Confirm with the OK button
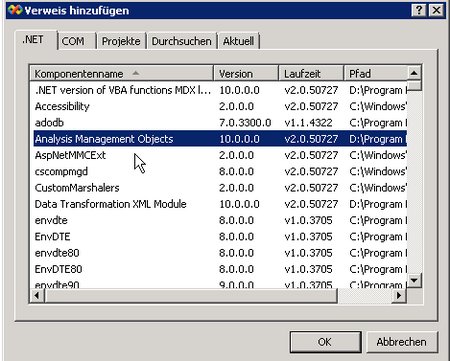The height and width of the screenshot is (361, 450). pyautogui.click(x=325, y=342)
